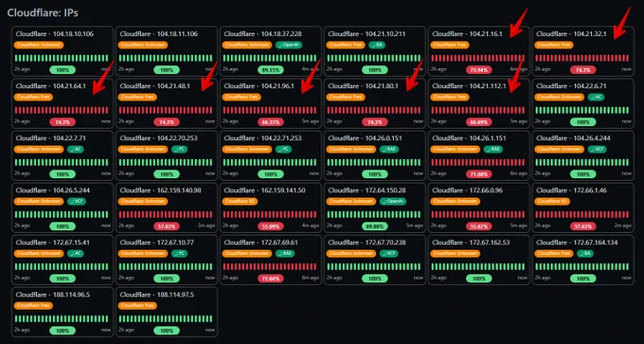Select the Cloudflare - 188.114.96.5 title
The height and width of the screenshot is (344, 644).
coord(53,295)
